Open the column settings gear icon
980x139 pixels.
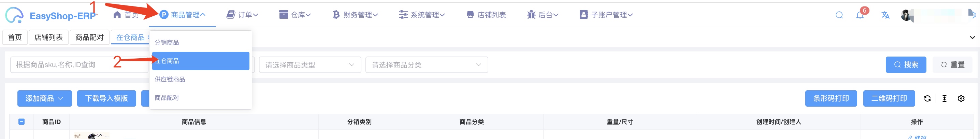(961, 99)
